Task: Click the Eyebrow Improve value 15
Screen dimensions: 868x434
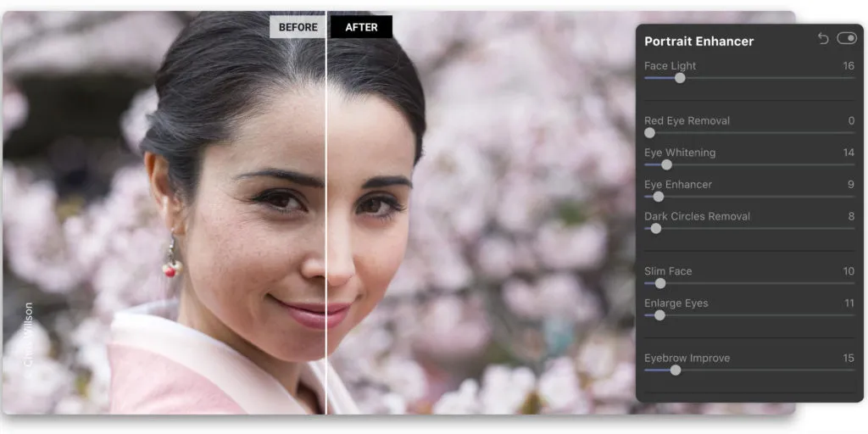Action: pyautogui.click(x=848, y=359)
